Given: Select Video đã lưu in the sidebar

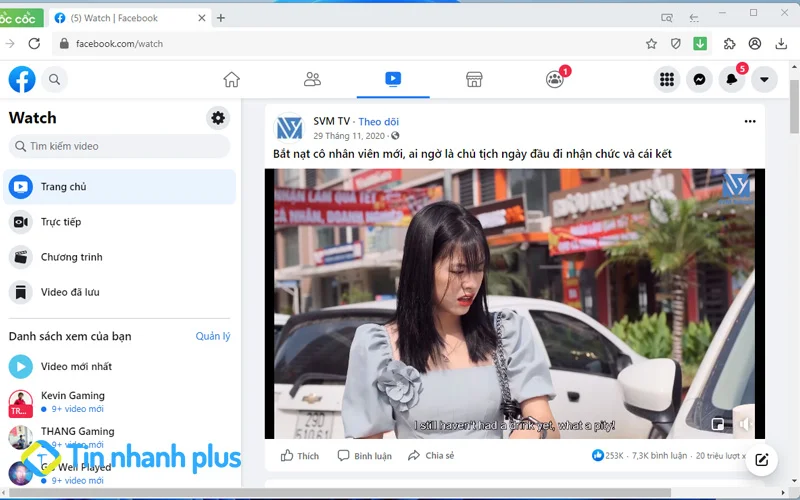Looking at the screenshot, I should (119, 292).
